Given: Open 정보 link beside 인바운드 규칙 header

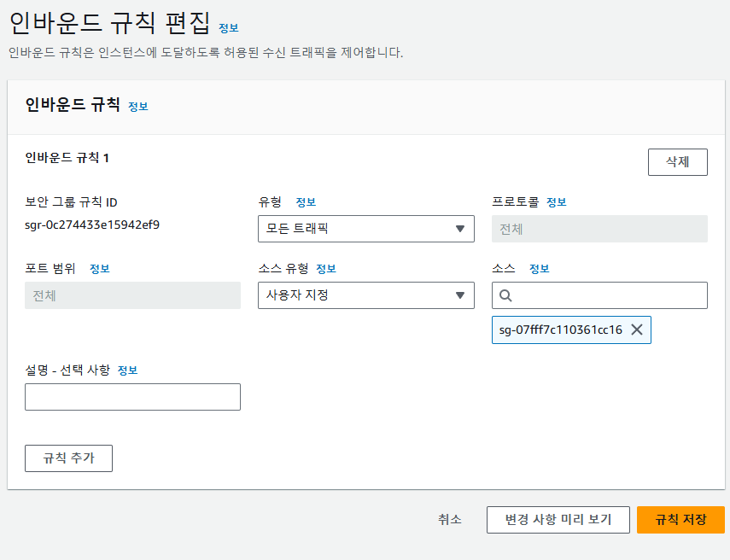Looking at the screenshot, I should pos(137,107).
